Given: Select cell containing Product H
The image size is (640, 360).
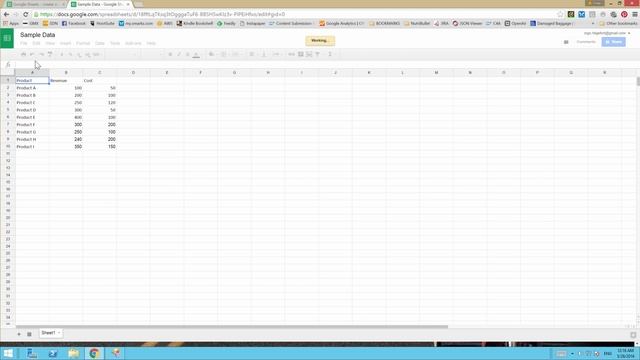Looking at the screenshot, I should [x=32, y=139].
